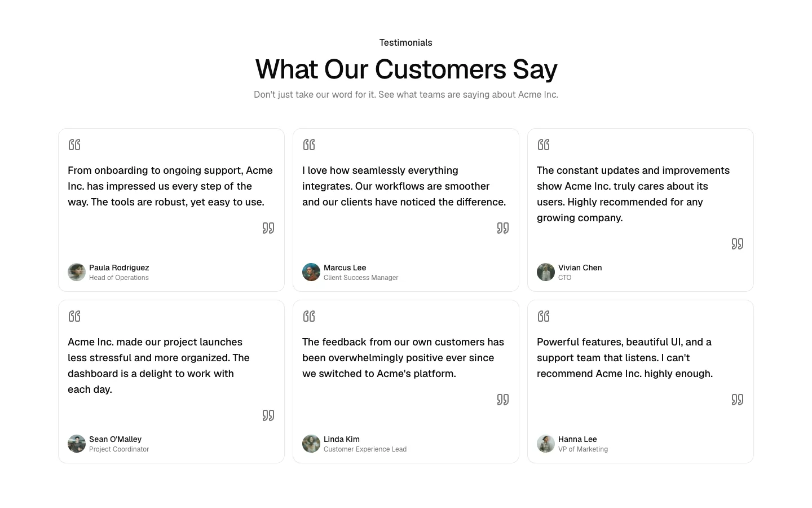Click the closing quote icon in Paula Rodriguez's card
812x508 pixels.
click(x=268, y=228)
